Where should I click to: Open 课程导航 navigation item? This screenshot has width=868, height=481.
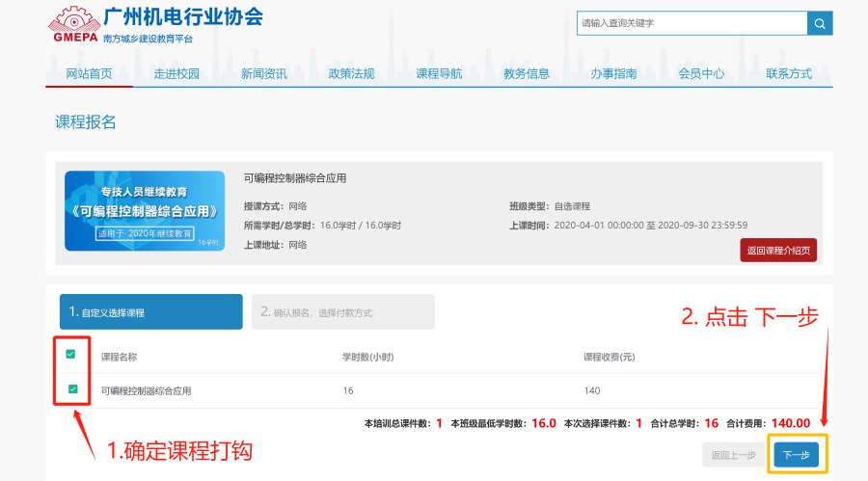click(x=439, y=74)
